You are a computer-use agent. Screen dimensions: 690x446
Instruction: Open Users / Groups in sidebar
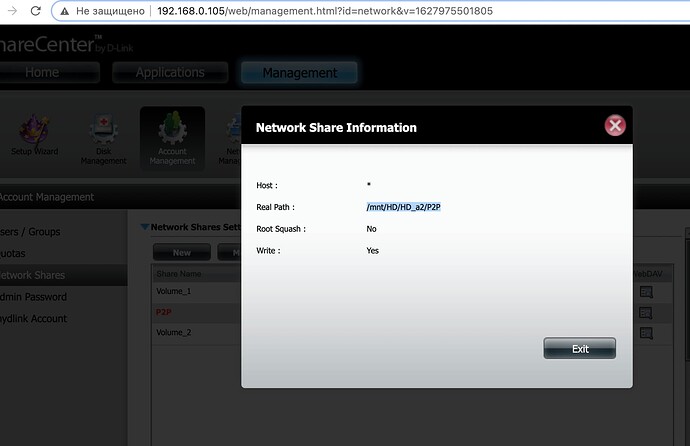(x=30, y=232)
